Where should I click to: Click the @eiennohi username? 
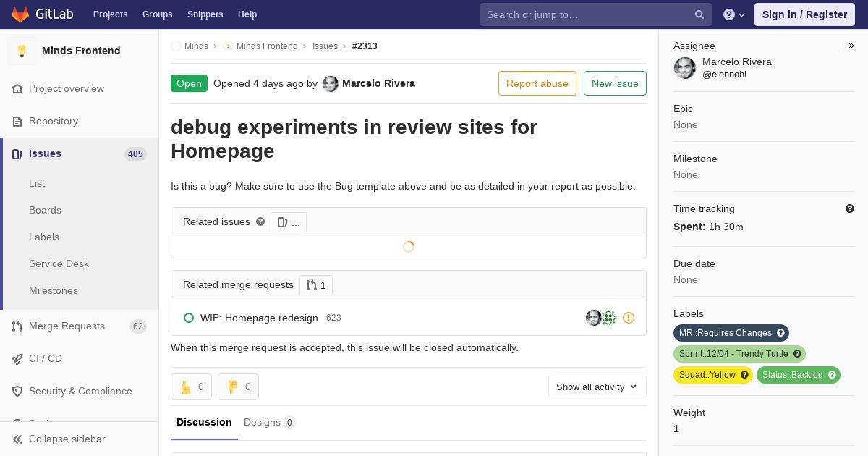[x=724, y=75]
